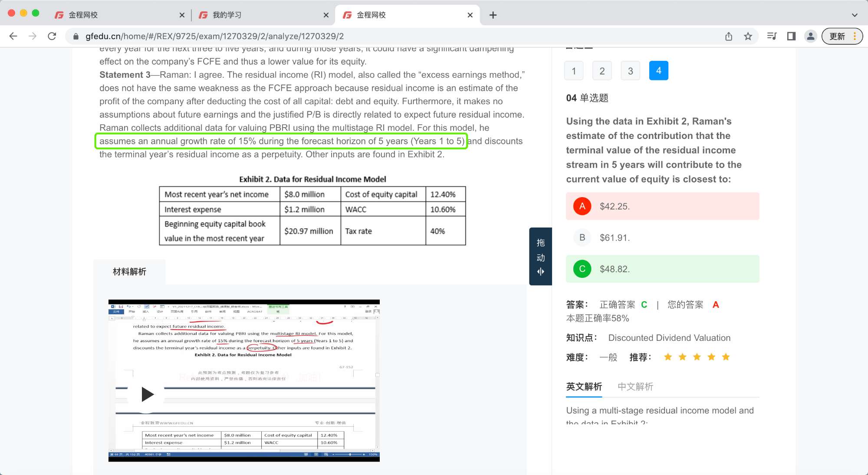The width and height of the screenshot is (868, 475).
Task: Go to question number 2
Action: (x=602, y=71)
